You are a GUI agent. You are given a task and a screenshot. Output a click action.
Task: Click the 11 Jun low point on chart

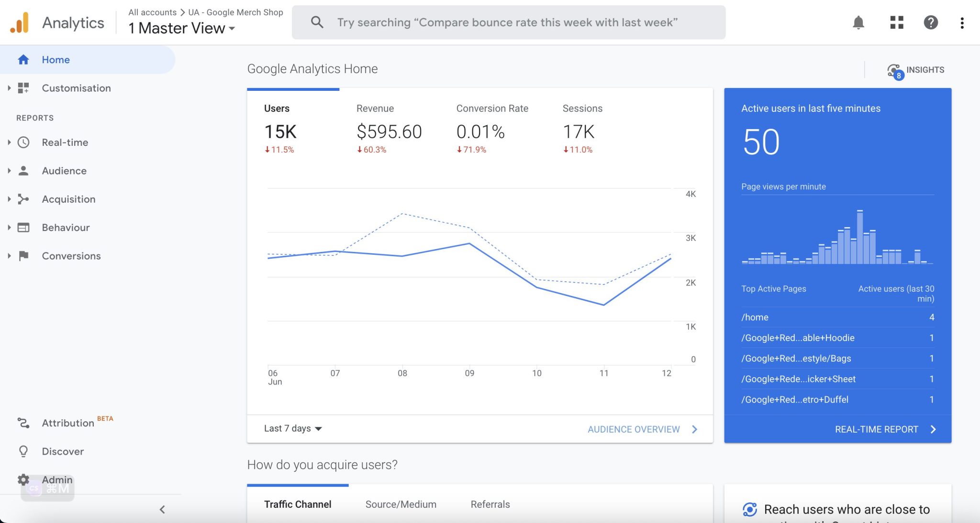pyautogui.click(x=604, y=305)
